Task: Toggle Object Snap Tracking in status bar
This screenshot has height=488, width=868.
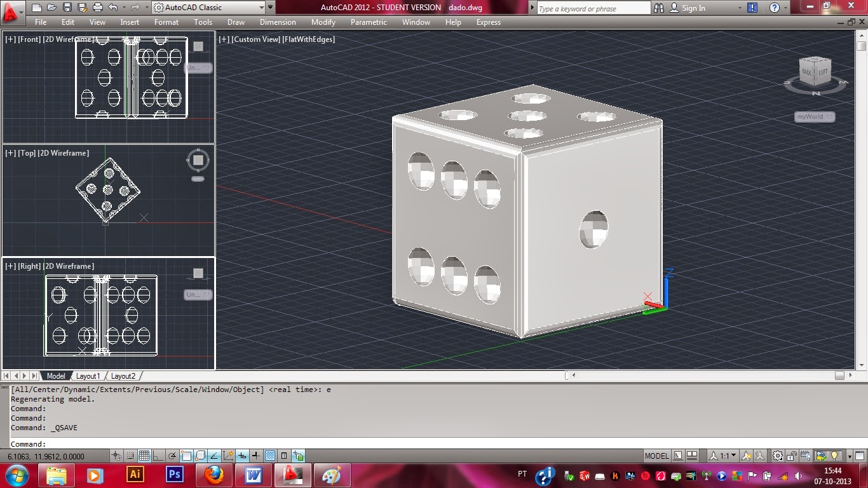Action: tap(214, 456)
